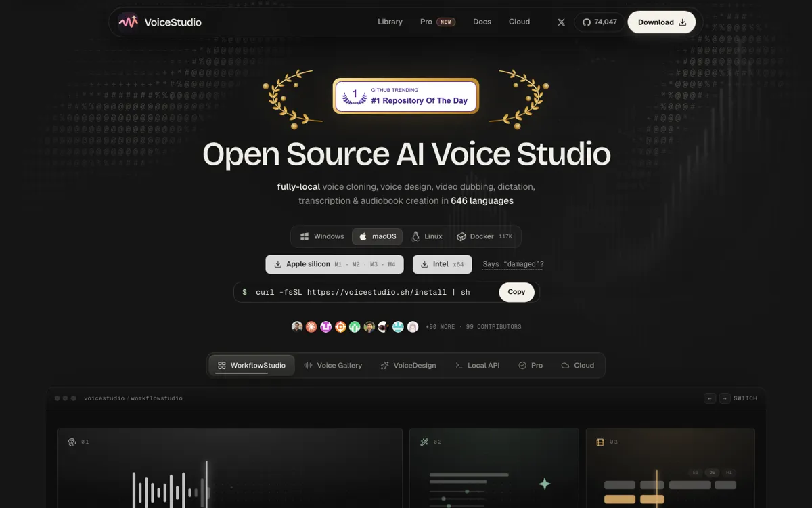Click the Download button in header
Viewport: 812px width, 508px height.
coord(662,22)
